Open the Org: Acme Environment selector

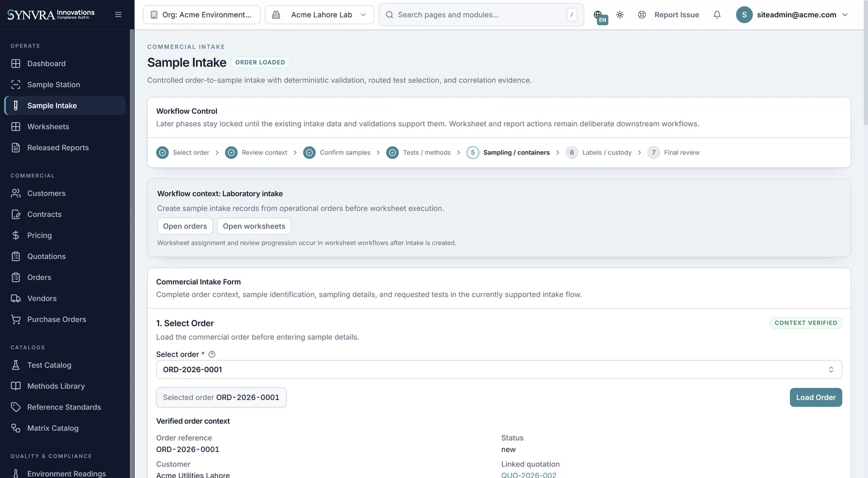(x=202, y=15)
